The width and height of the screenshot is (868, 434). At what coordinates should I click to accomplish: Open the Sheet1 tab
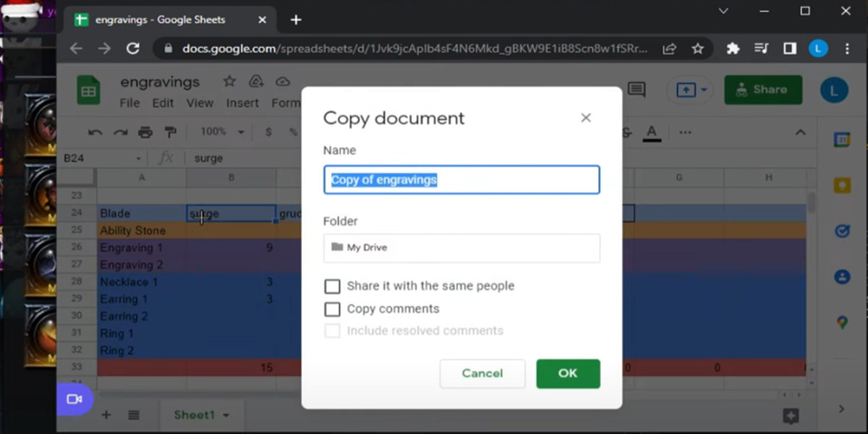click(200, 415)
